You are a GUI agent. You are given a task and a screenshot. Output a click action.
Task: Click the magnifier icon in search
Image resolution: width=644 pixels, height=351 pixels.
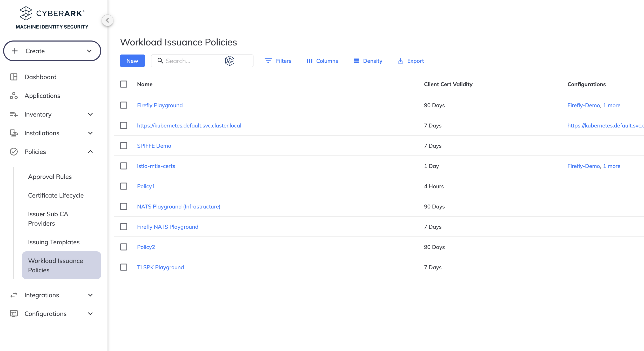(x=160, y=61)
